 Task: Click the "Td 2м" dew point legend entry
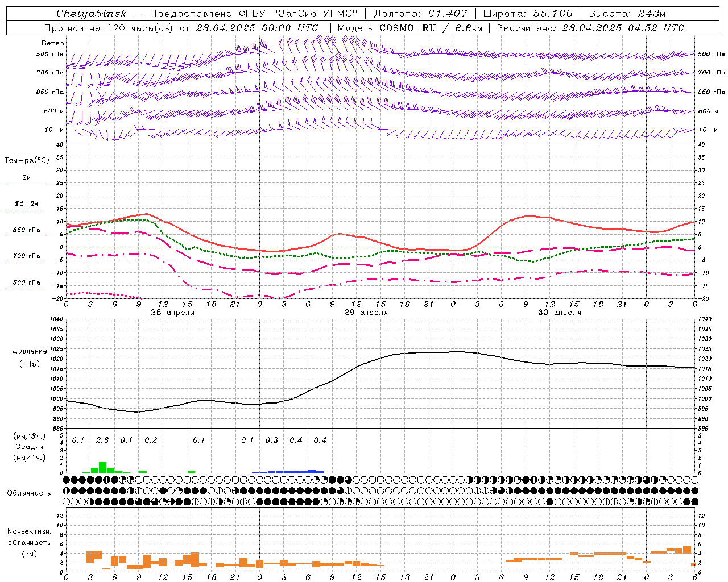click(27, 203)
